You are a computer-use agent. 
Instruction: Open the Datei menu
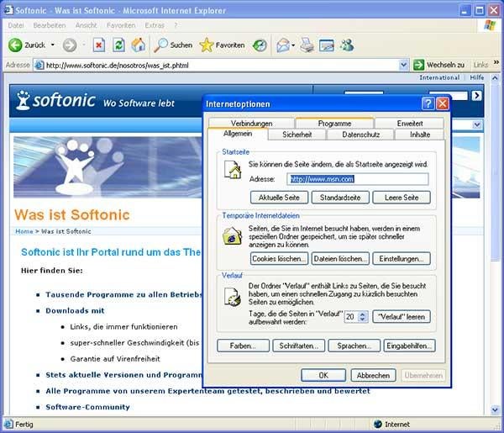click(16, 25)
